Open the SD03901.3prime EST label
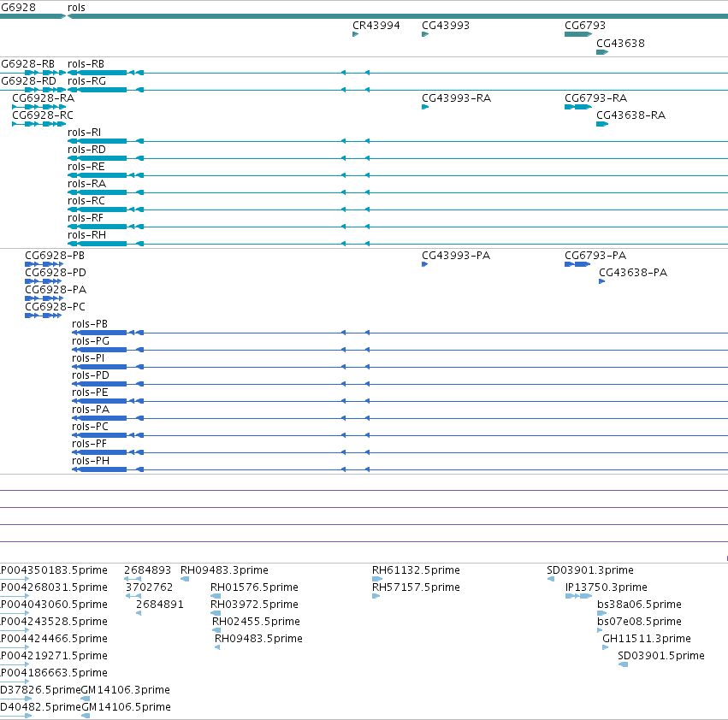The image size is (728, 720). (x=590, y=570)
